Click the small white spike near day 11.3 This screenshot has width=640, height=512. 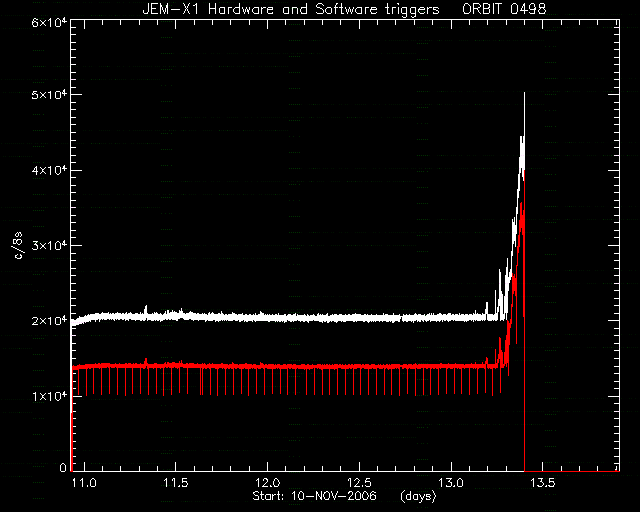[146, 309]
